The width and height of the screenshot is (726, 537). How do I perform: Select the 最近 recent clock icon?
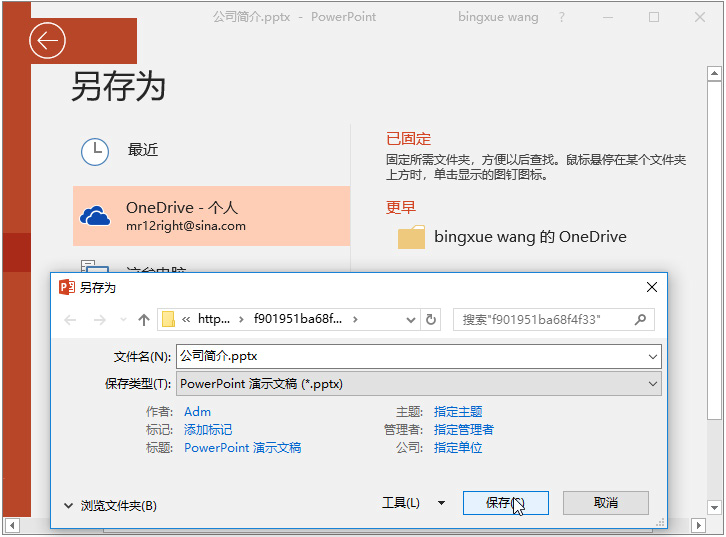(x=95, y=151)
